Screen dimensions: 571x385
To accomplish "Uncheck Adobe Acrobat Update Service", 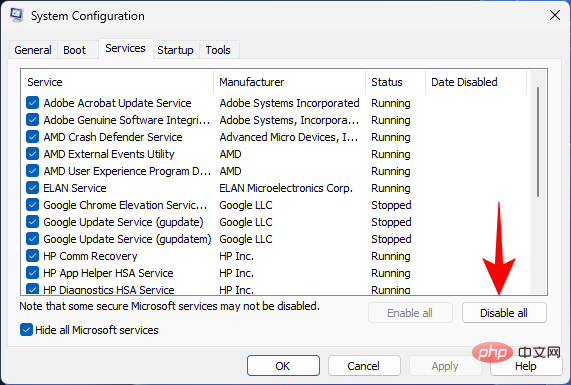I will tap(32, 103).
